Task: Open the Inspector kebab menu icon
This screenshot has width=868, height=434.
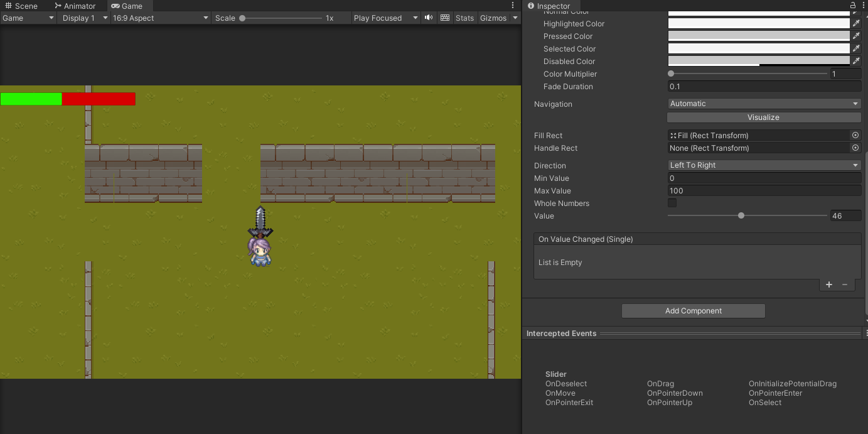Action: [x=863, y=5]
